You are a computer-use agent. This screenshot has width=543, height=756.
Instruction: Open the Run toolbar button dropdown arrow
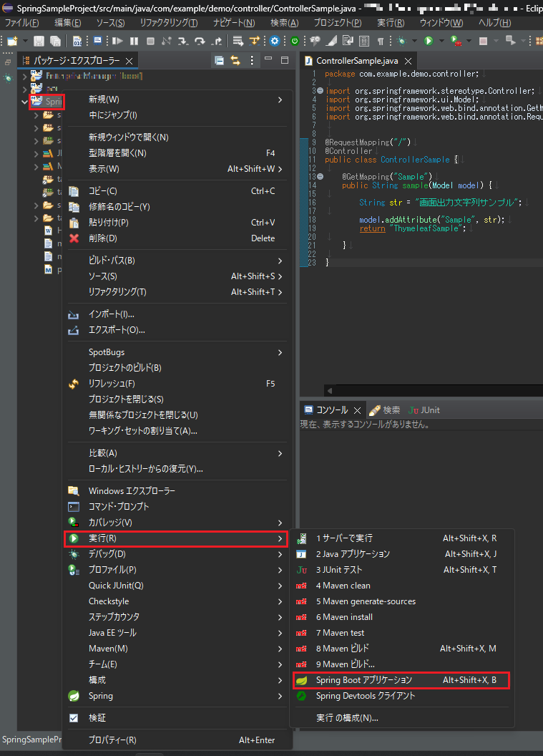point(441,41)
